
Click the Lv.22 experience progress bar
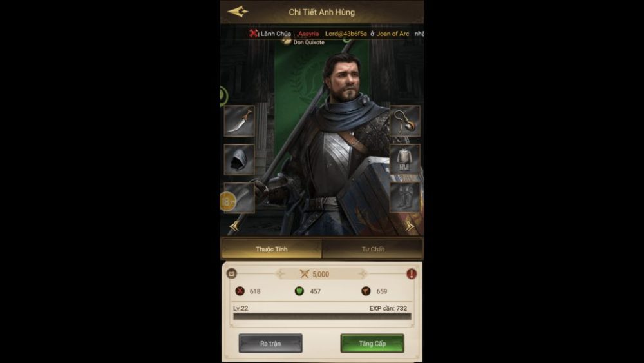(322, 316)
